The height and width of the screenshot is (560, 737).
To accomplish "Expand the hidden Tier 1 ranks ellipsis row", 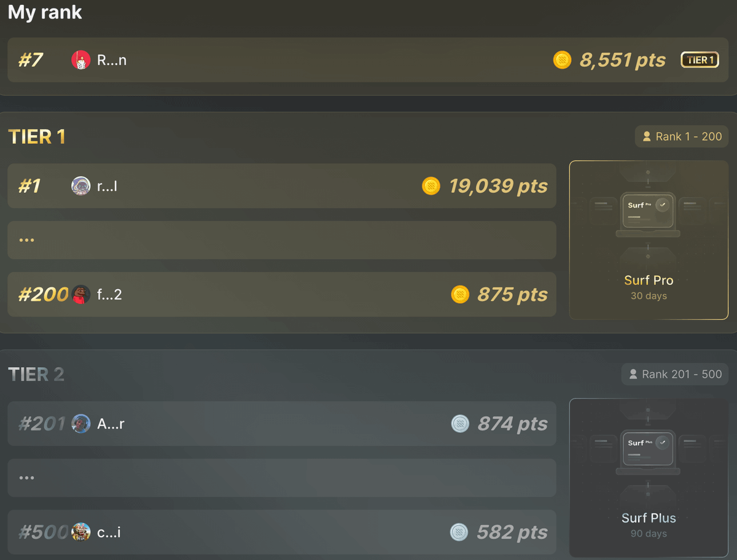I will tap(282, 240).
